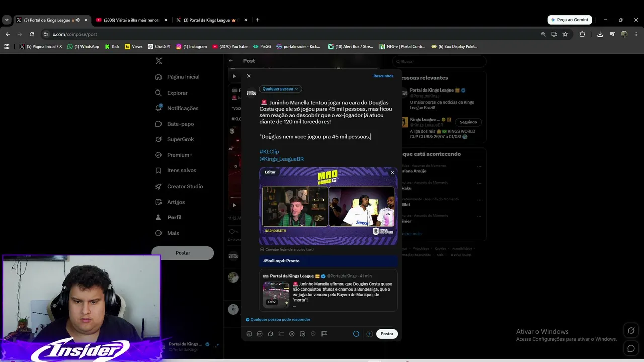Open the Instagram bookmark
The height and width of the screenshot is (362, 644).
(191, 47)
